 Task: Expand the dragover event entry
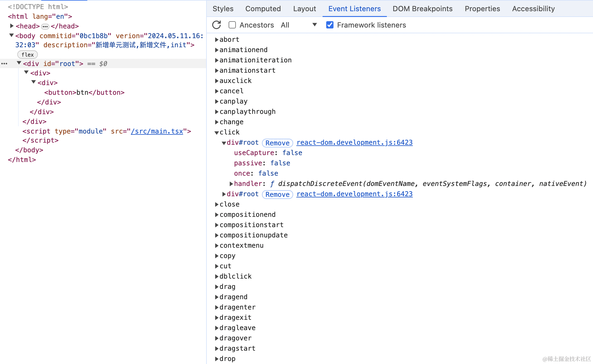coord(217,338)
